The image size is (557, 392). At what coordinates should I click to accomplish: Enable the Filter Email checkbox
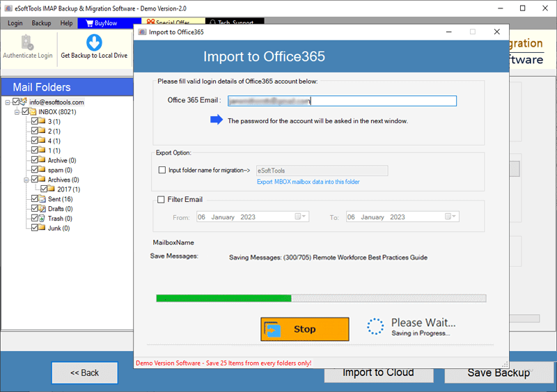click(x=161, y=199)
